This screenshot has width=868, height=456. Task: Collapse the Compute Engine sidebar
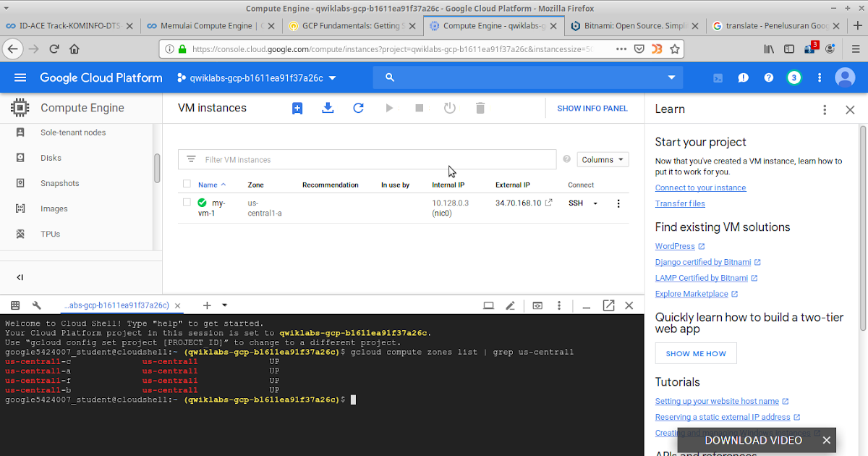coord(20,277)
